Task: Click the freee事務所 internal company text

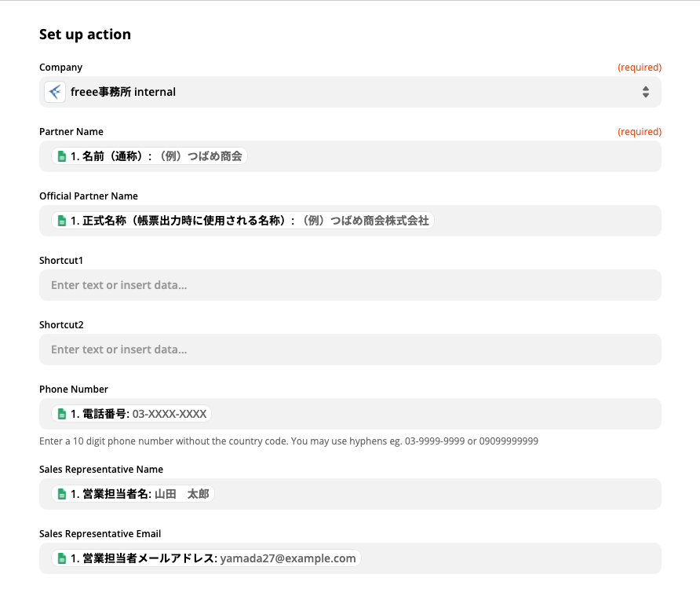Action: pyautogui.click(x=123, y=92)
